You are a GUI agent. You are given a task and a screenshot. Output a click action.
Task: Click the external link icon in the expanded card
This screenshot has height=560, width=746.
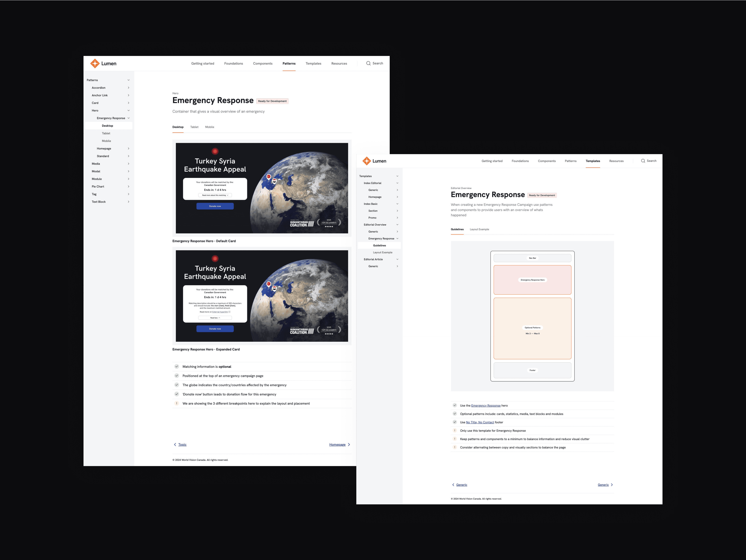[x=229, y=312]
